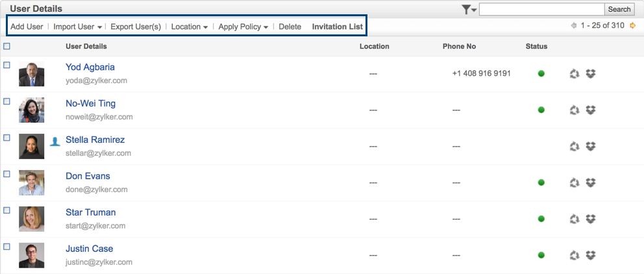Open the Location dropdown menu

point(189,27)
